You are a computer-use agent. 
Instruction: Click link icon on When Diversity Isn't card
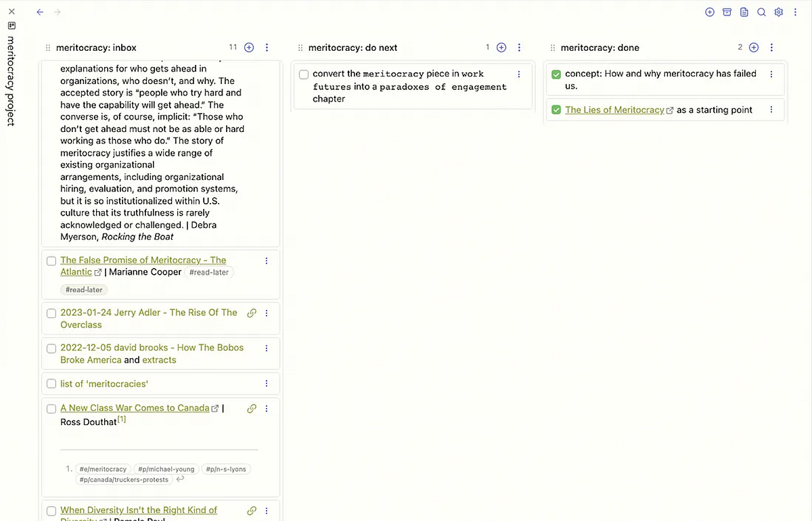pyautogui.click(x=252, y=511)
